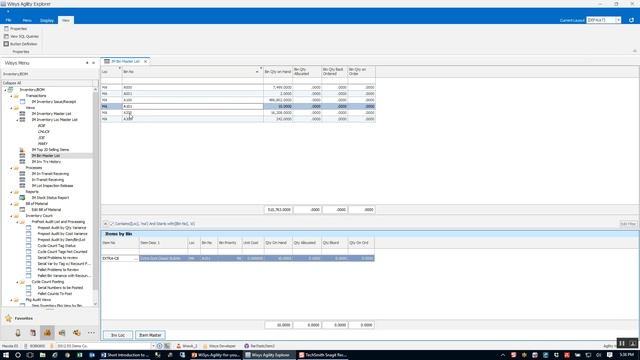Open the File ribbon tab
The height and width of the screenshot is (360, 640).
(x=8, y=20)
